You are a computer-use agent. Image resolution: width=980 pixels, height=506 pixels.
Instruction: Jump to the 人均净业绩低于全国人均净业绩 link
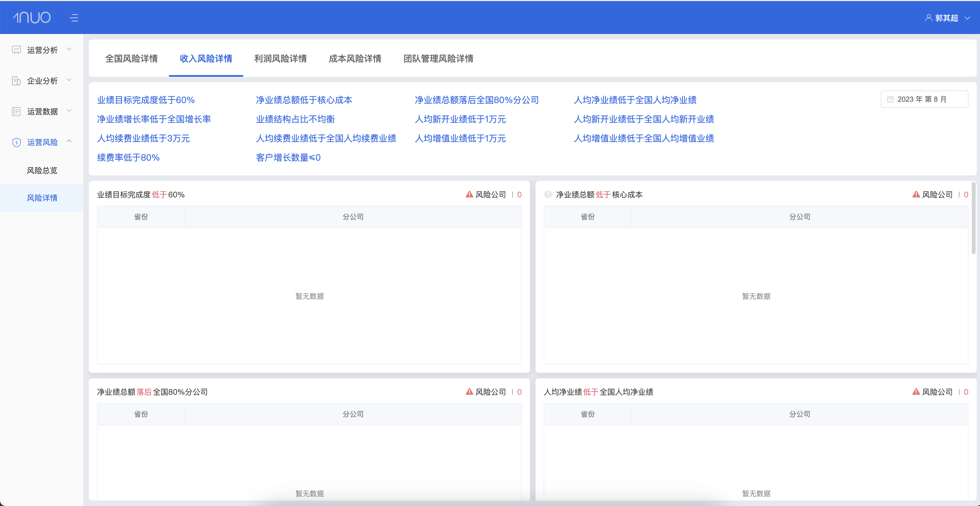pos(635,100)
